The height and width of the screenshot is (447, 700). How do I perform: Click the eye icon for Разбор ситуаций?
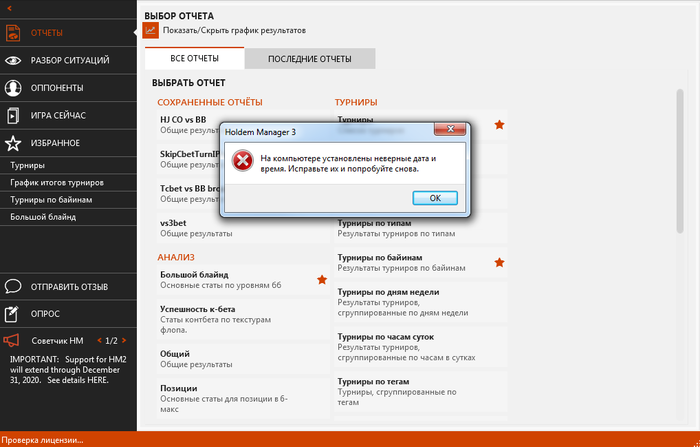12,60
